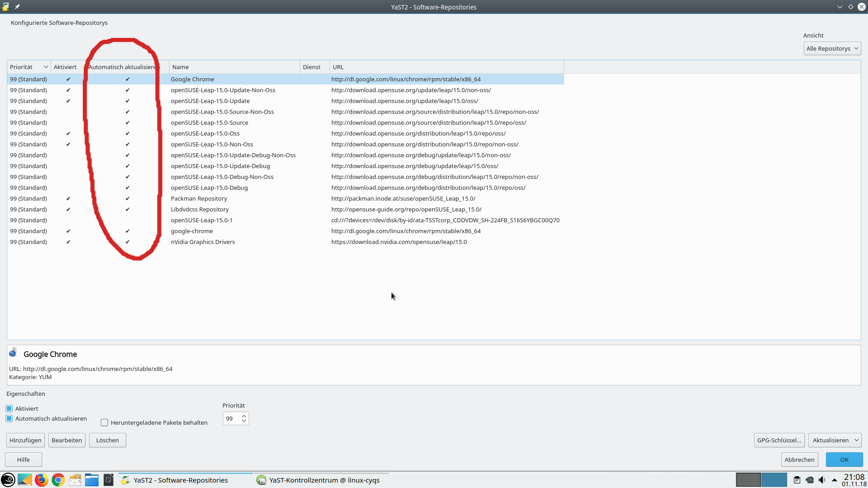Open GPG-Schlüssel manager
This screenshot has width=868, height=488.
pyautogui.click(x=779, y=440)
